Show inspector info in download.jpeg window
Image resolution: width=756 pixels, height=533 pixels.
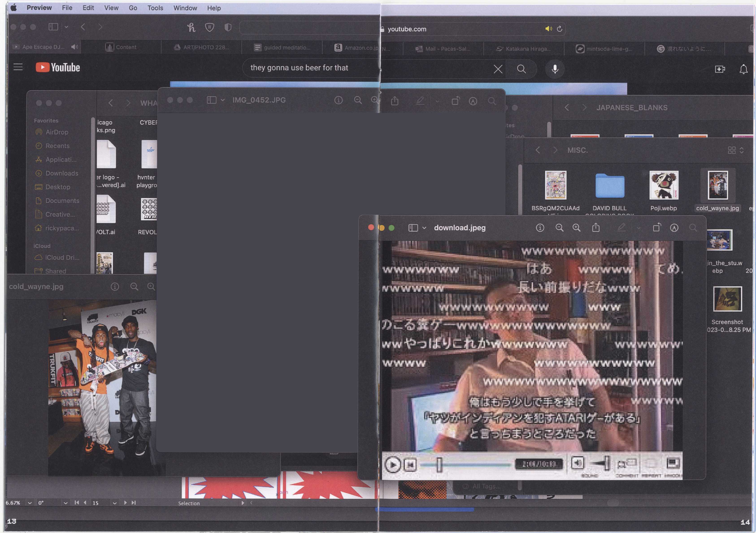(540, 227)
